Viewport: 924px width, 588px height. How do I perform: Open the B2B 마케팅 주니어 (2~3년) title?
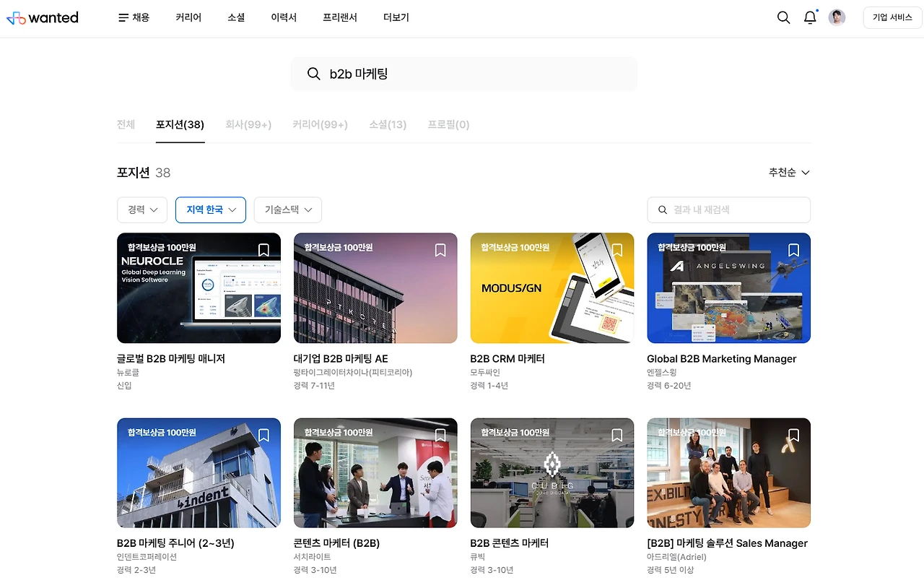tap(175, 543)
